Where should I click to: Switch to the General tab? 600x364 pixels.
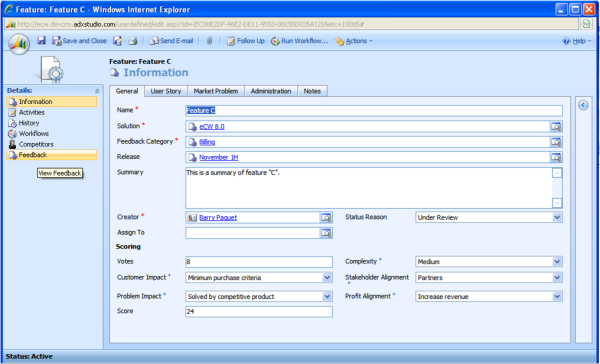point(127,91)
